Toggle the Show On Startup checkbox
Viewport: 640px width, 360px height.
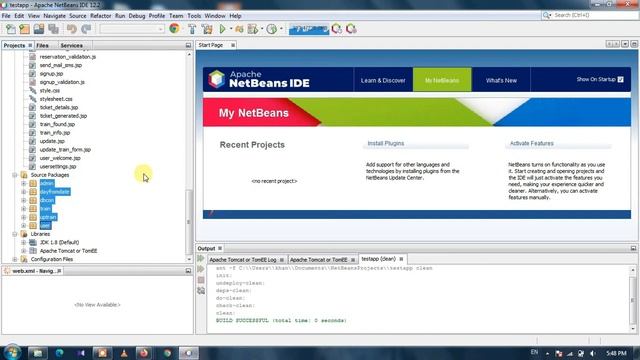pyautogui.click(x=620, y=80)
